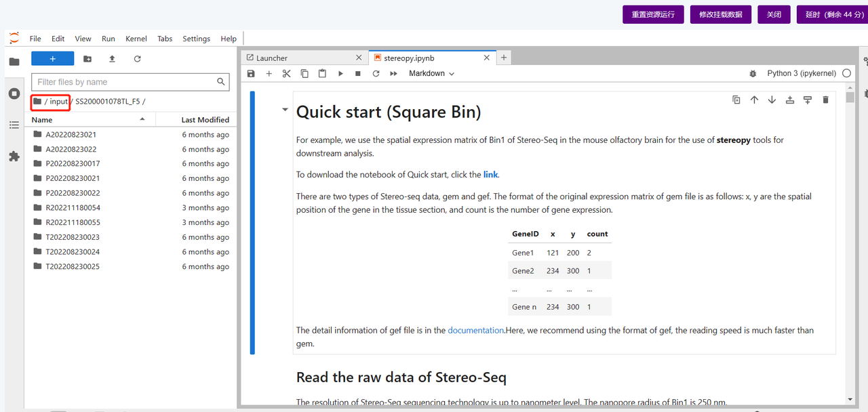Open the Table of Contents sidebar panel
The height and width of the screenshot is (412, 868).
14,125
